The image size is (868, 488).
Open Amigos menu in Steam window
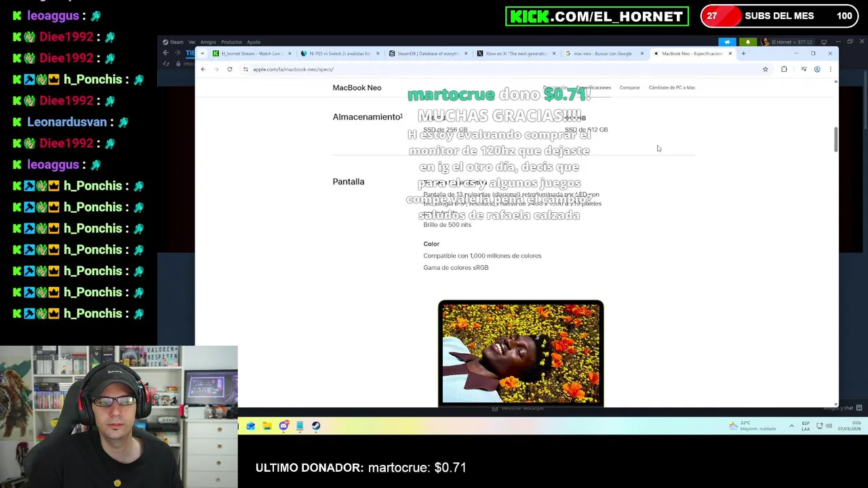[x=208, y=42]
